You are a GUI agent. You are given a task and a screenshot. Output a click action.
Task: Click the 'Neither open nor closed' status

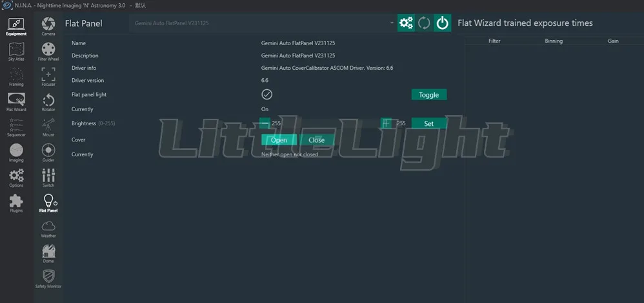pyautogui.click(x=290, y=154)
